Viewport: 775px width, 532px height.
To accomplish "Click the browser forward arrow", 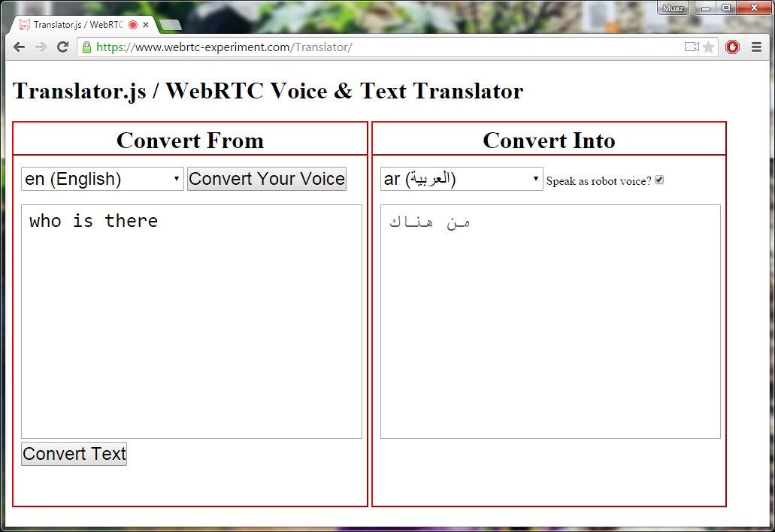I will pos(41,47).
